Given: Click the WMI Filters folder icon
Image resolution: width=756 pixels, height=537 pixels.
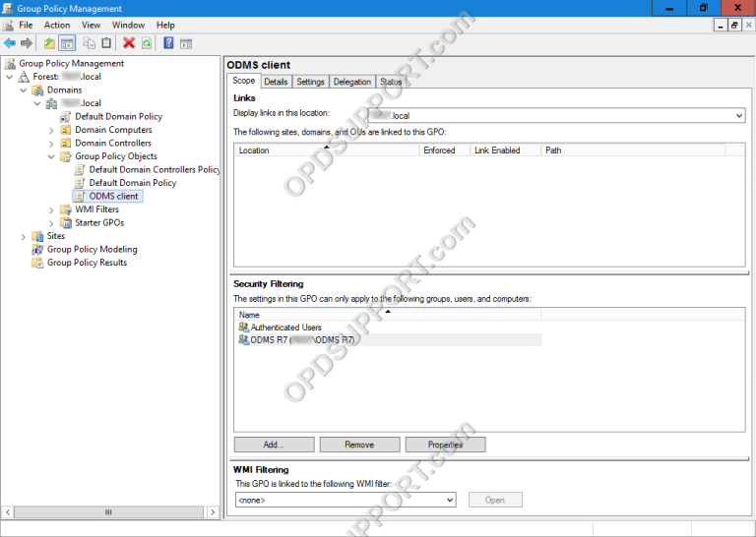Looking at the screenshot, I should tap(66, 209).
